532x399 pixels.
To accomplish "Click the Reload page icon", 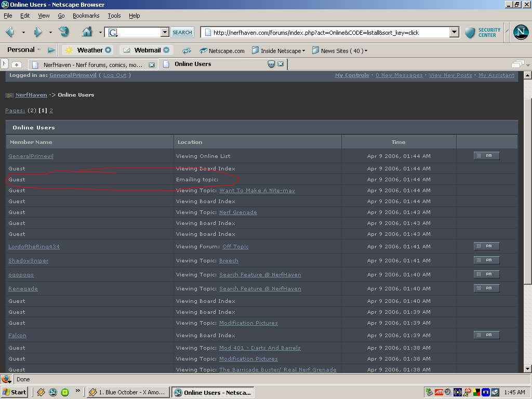I will [64, 32].
